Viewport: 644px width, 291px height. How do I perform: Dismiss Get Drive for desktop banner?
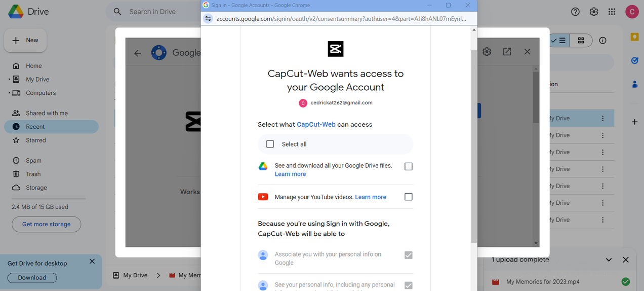pos(92,262)
